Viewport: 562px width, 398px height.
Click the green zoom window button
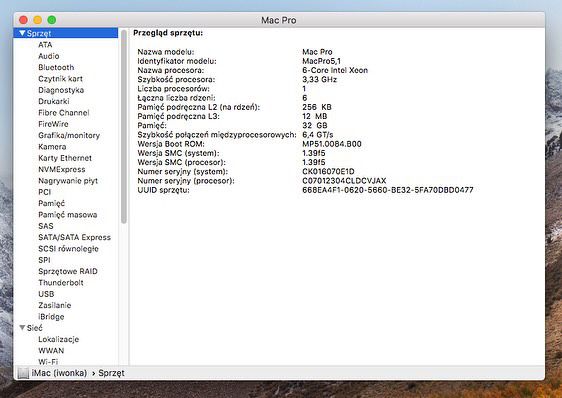pos(52,20)
